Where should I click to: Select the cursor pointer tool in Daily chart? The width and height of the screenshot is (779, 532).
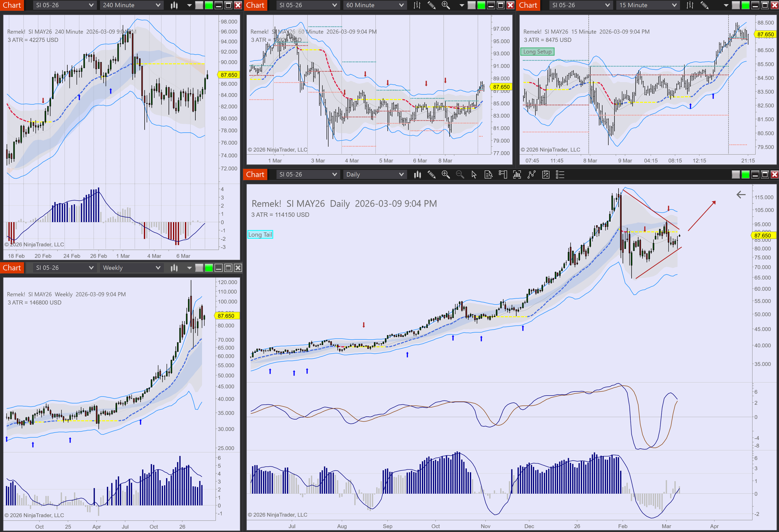point(474,174)
